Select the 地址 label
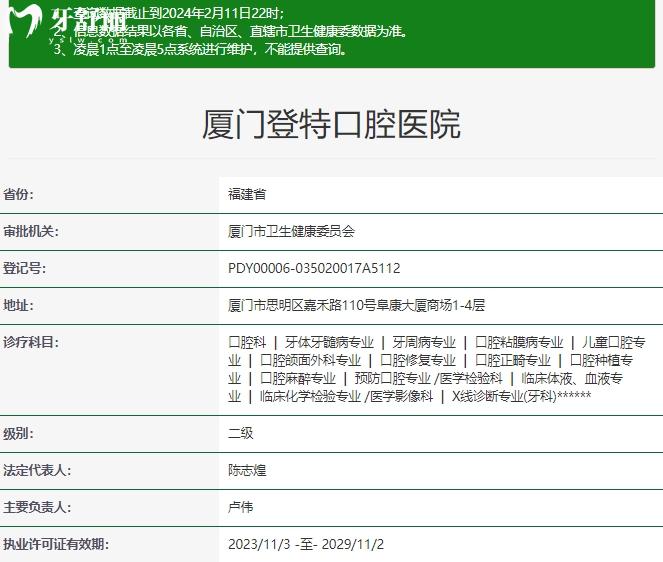The image size is (663, 562). click(18, 305)
